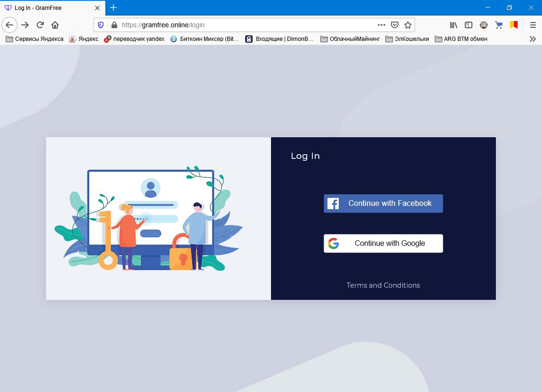Open the Входящие DimonB bookmark
The image size is (542, 392).
click(x=279, y=39)
